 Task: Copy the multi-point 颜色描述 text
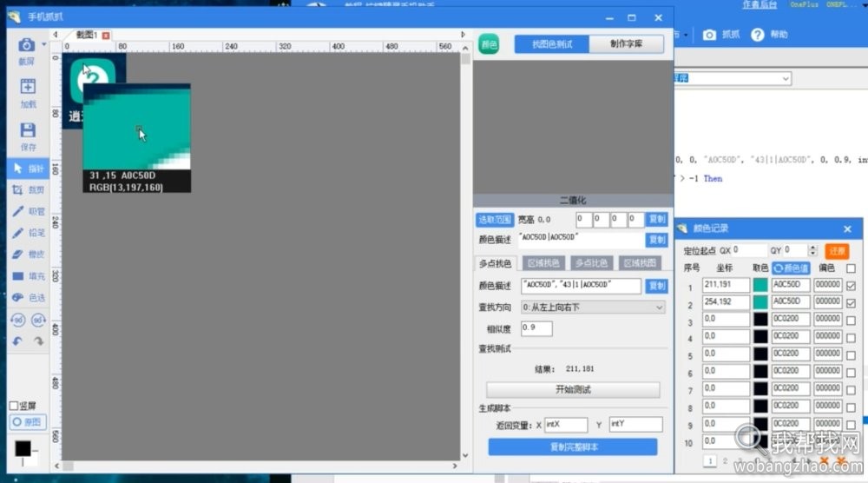pos(657,286)
